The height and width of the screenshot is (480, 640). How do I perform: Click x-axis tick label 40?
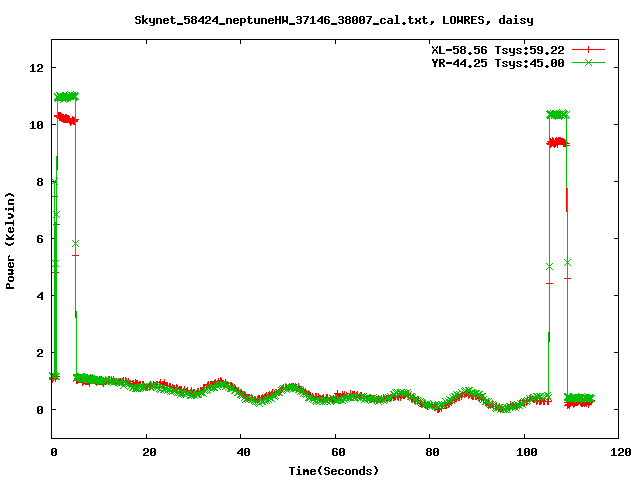coord(244,452)
